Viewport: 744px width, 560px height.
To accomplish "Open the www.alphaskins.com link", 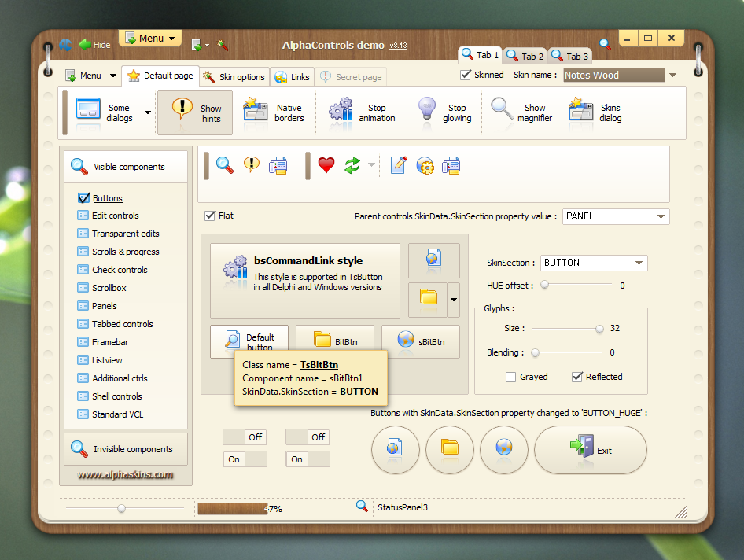I will [125, 474].
